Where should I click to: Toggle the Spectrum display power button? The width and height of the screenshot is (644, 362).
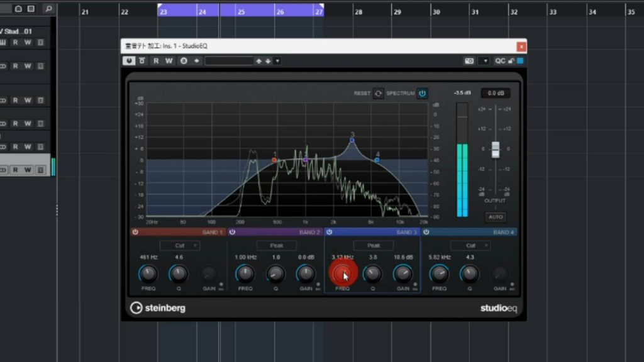(422, 93)
